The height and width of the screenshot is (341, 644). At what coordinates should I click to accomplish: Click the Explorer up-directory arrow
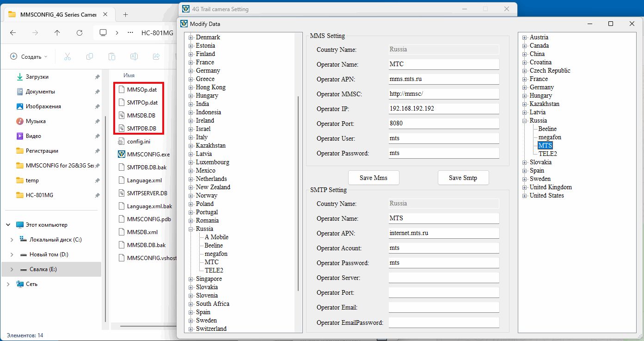pyautogui.click(x=57, y=33)
